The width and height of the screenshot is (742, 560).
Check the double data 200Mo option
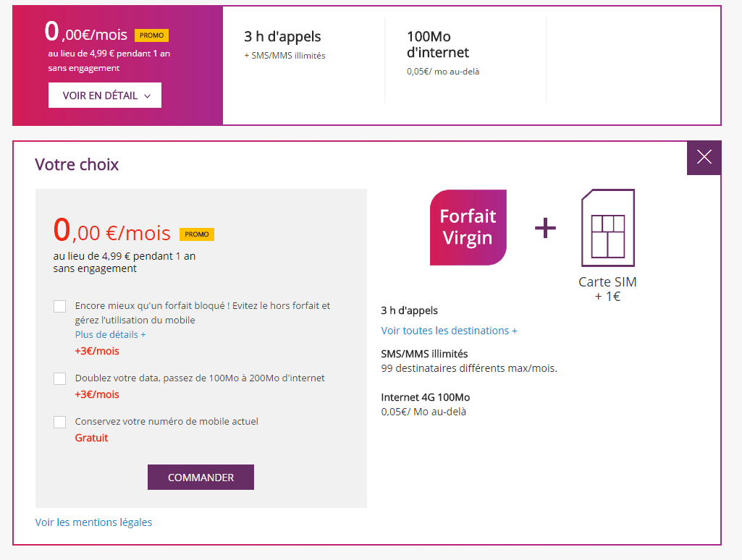click(60, 378)
